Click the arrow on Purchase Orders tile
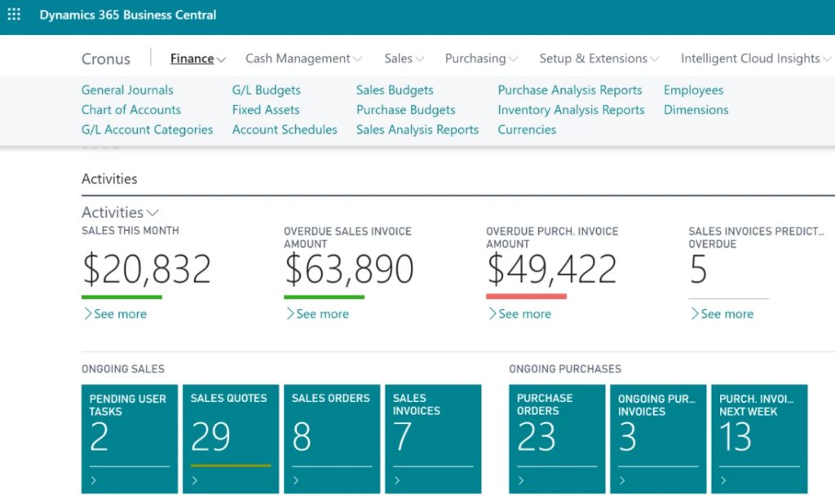835x504 pixels. 521,480
